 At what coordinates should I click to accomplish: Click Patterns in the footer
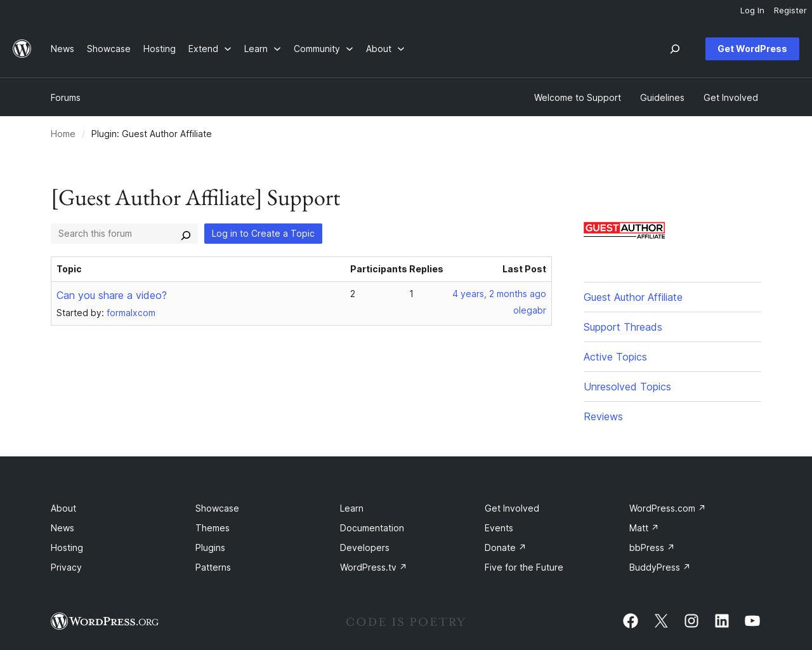click(x=213, y=567)
